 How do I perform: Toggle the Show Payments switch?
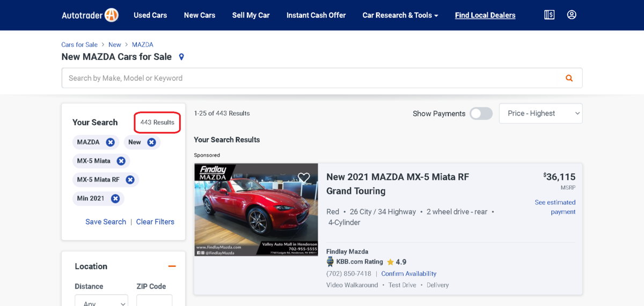(481, 114)
